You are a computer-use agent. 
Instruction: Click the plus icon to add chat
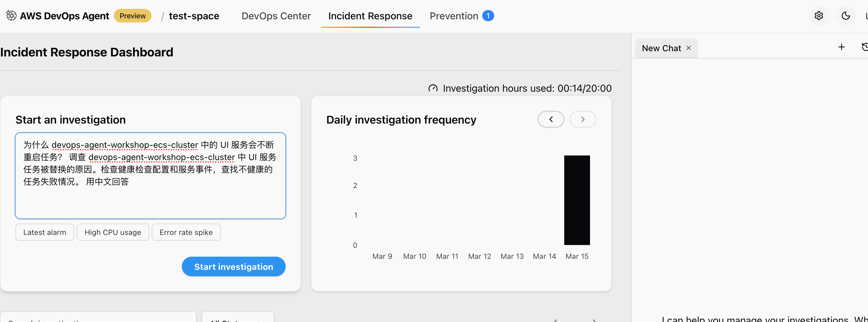pyautogui.click(x=841, y=47)
